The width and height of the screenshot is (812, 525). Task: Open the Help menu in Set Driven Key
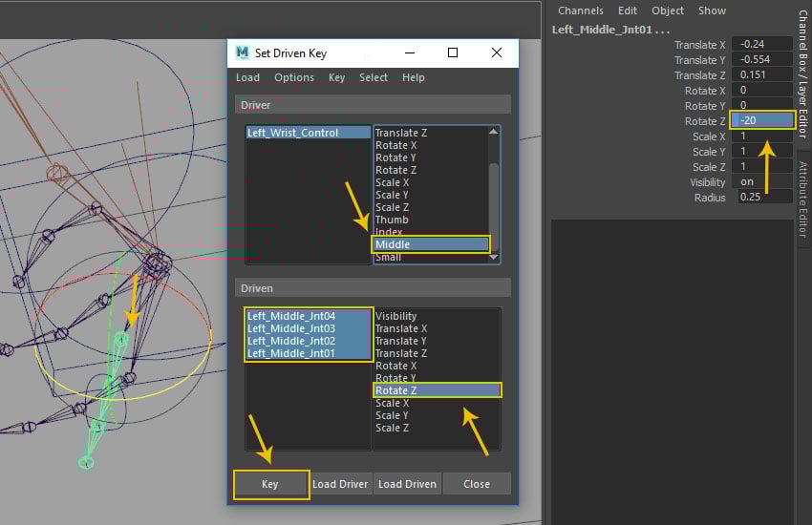pyautogui.click(x=414, y=77)
